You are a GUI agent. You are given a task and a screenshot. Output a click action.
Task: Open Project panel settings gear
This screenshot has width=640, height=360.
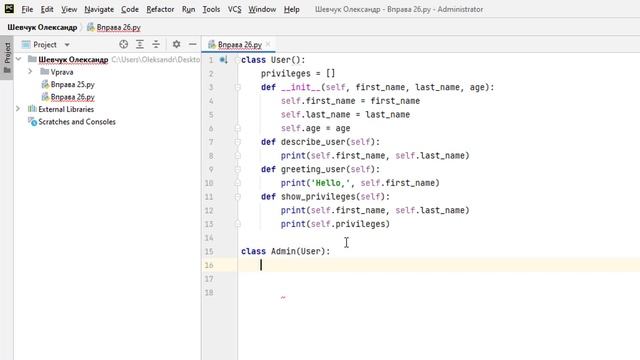[176, 44]
